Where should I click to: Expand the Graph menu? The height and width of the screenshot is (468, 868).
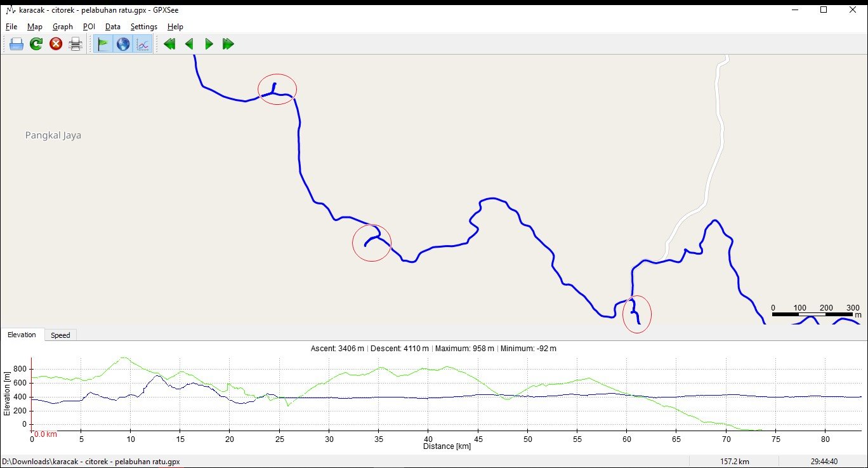63,27
